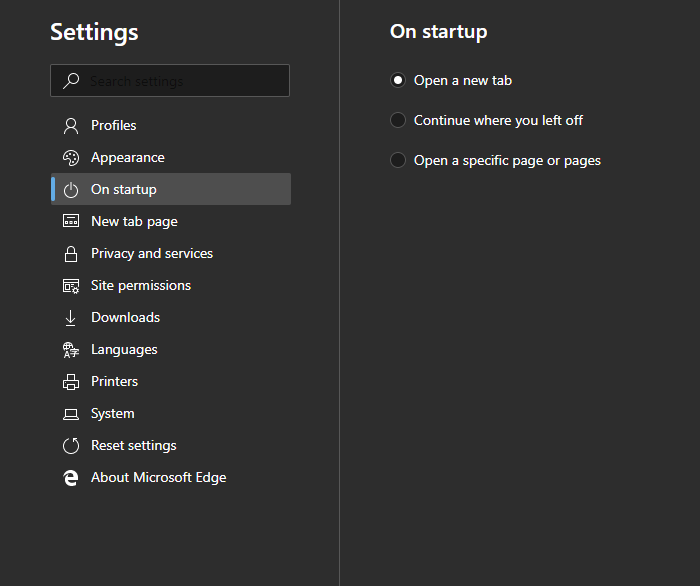Click the Search settings input field
Viewport: 700px width, 586px height.
pyautogui.click(x=180, y=81)
